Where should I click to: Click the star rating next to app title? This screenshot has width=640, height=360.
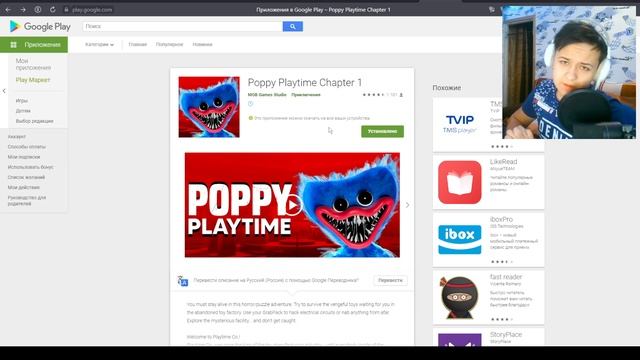tap(373, 95)
